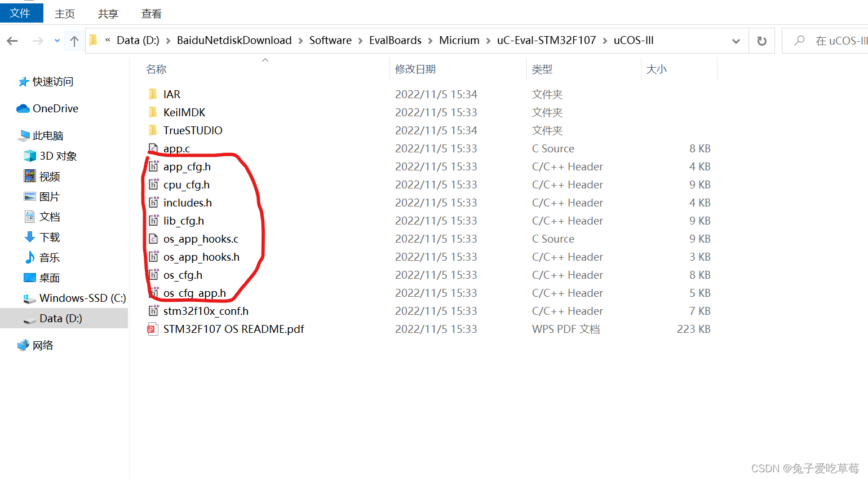Select Windows-SSD (C:) drive

[x=82, y=298]
